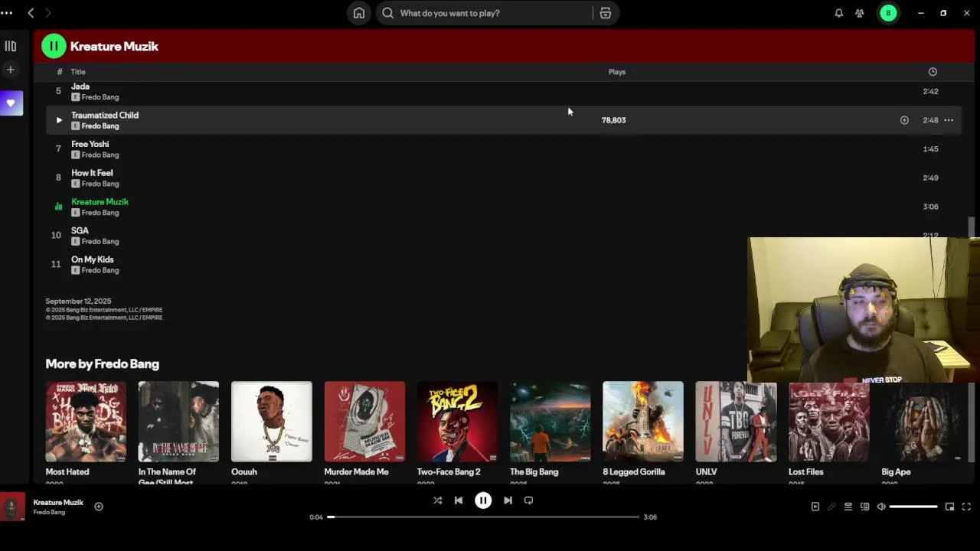Open track Free Yoshi
The width and height of the screenshot is (980, 551).
pyautogui.click(x=90, y=144)
